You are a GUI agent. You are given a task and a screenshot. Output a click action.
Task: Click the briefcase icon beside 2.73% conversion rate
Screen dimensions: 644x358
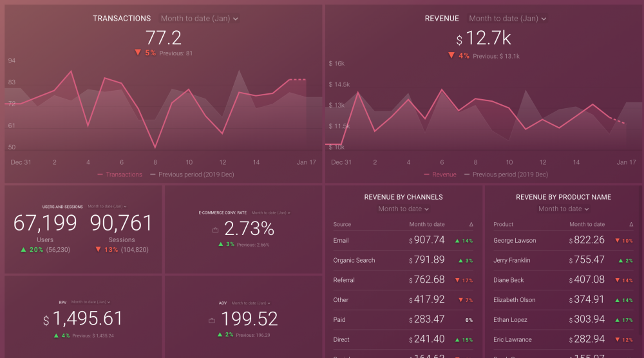(215, 230)
